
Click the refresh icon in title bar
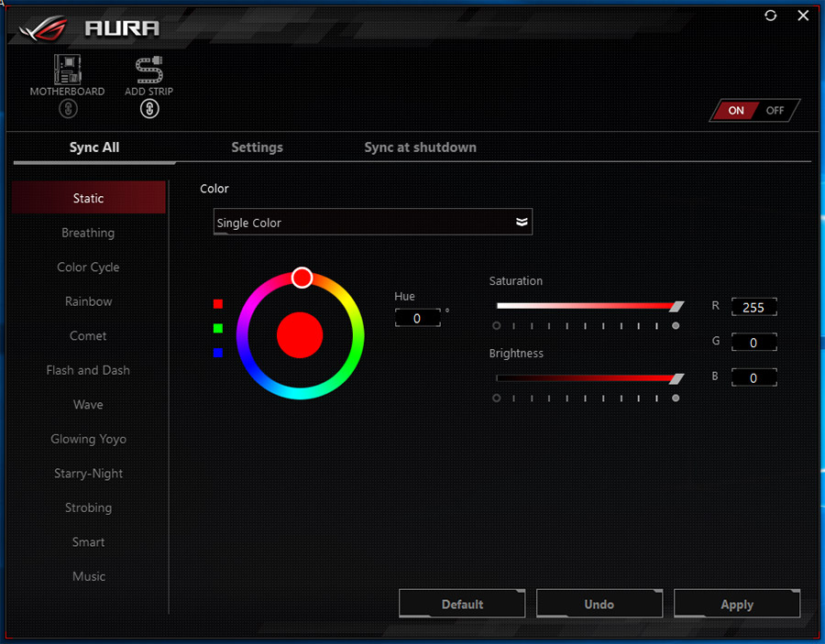770,16
